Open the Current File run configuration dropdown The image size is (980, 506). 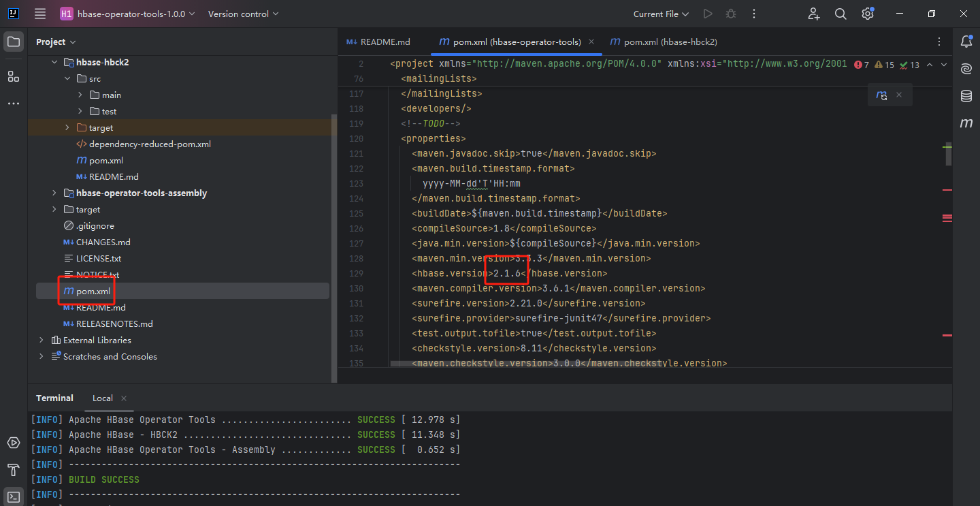(x=661, y=14)
